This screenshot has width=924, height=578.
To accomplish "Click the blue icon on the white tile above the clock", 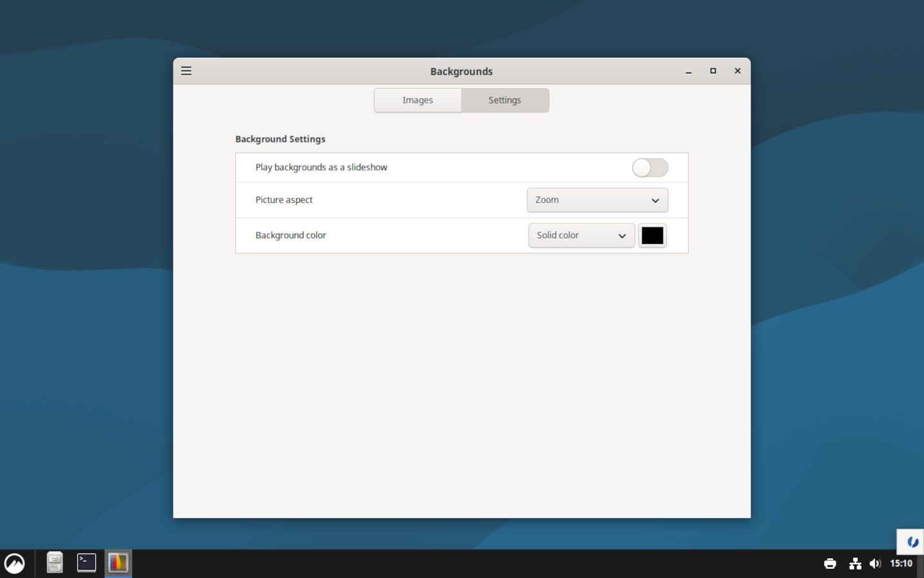I will point(912,542).
